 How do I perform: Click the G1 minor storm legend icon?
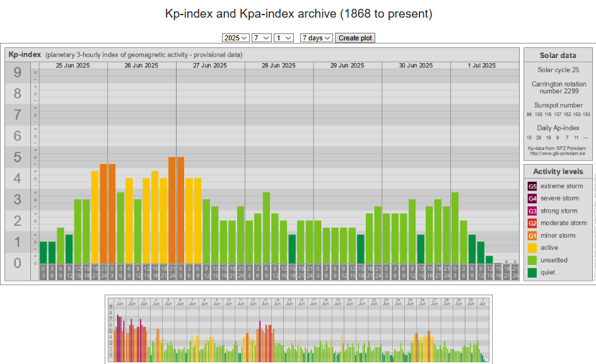532,235
